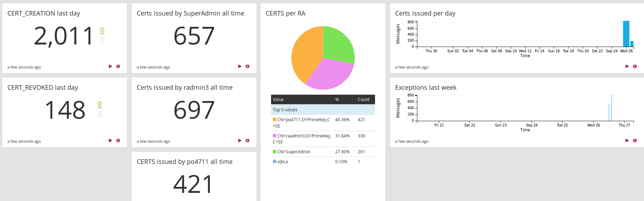Show info for Exceptions last week chart

tap(635, 141)
